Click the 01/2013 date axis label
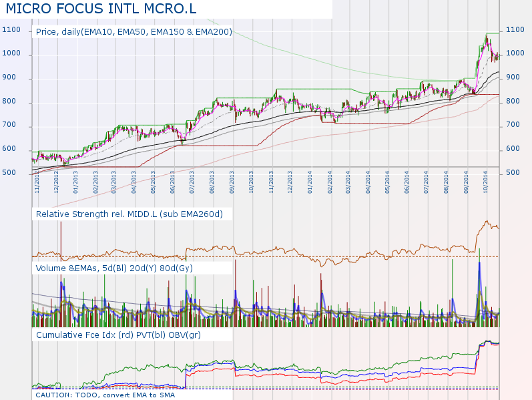Viewport: 532px width, 400px height. pos(75,182)
